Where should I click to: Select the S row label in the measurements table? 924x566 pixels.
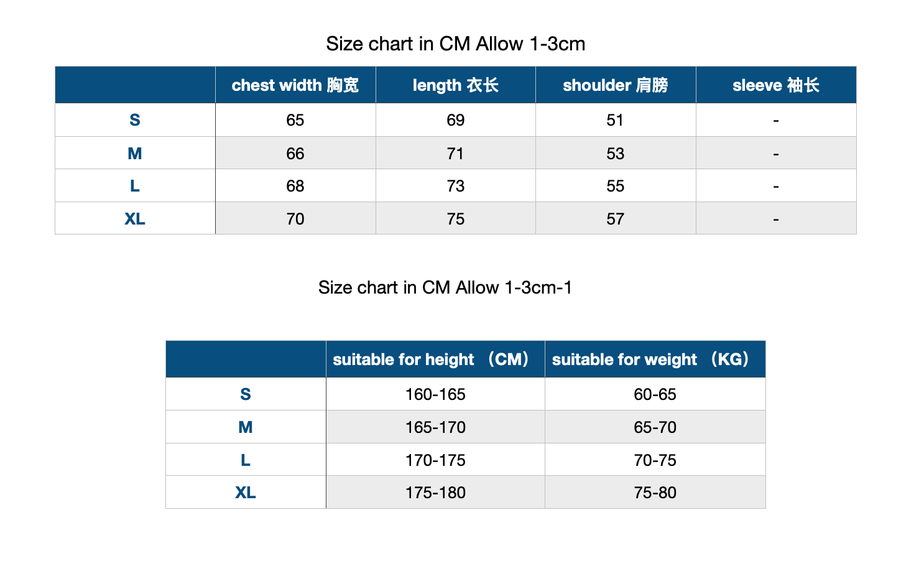tap(135, 120)
